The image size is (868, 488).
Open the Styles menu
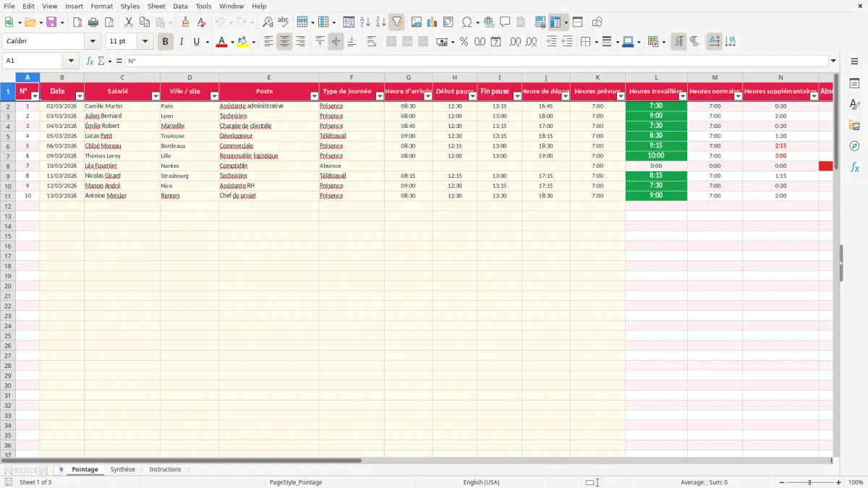click(x=130, y=6)
